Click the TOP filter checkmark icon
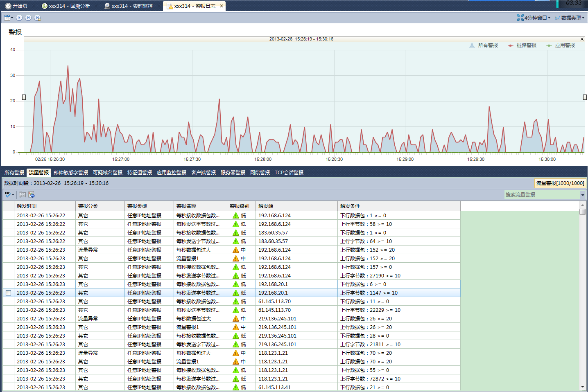 click(x=8, y=195)
